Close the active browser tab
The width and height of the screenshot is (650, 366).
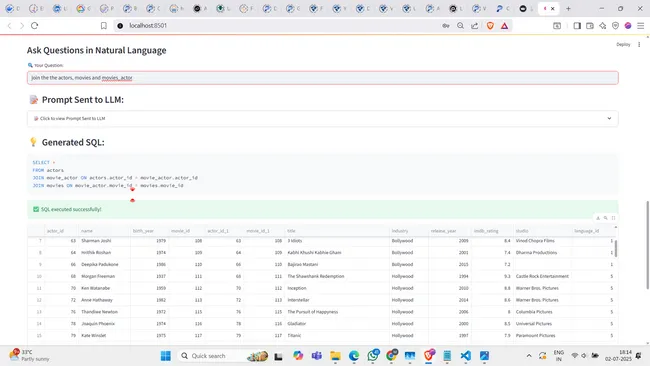(552, 8)
